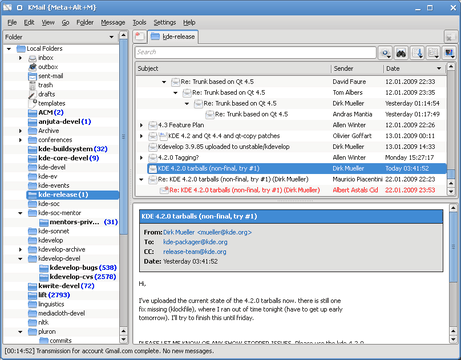Expand the inbox folder
The width and height of the screenshot is (461, 360).
coord(20,58)
